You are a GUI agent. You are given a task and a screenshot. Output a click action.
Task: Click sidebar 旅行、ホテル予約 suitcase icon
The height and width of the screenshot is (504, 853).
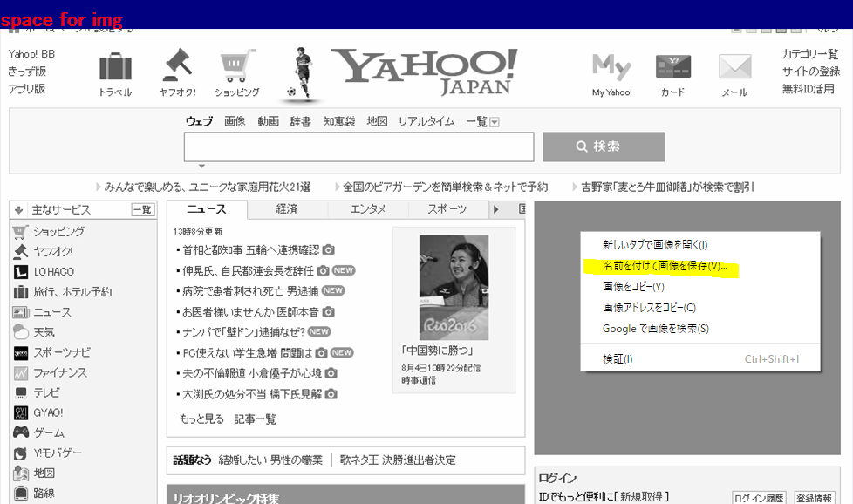point(20,292)
